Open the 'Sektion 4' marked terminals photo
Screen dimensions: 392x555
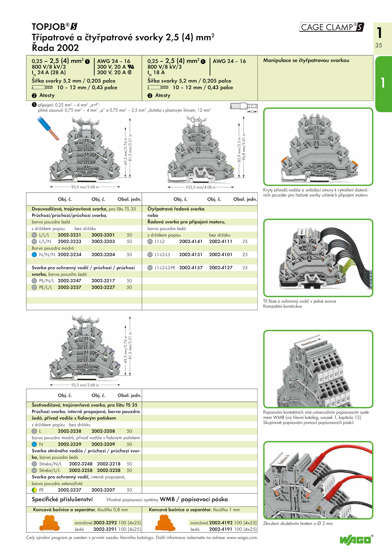[318, 369]
